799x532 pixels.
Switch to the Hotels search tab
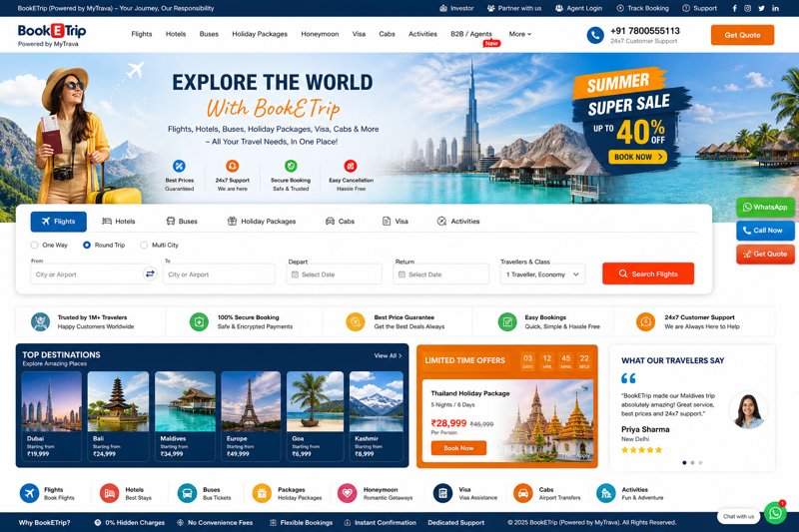coord(119,222)
